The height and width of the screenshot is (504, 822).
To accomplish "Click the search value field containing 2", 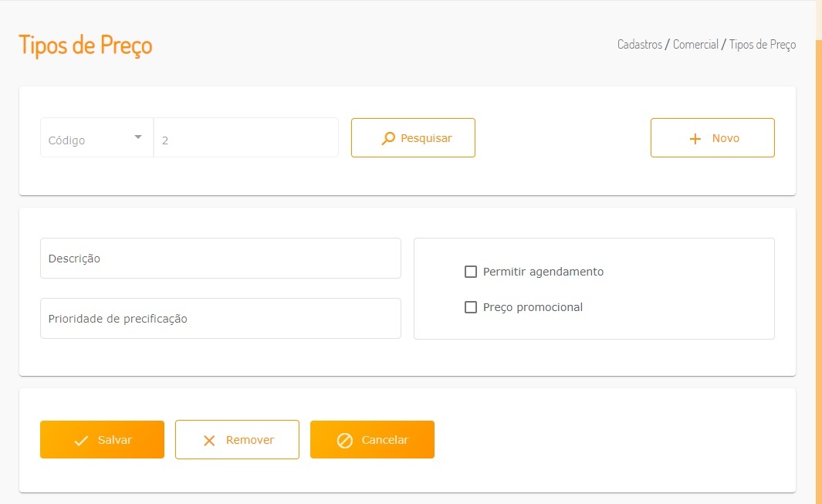I will point(245,138).
